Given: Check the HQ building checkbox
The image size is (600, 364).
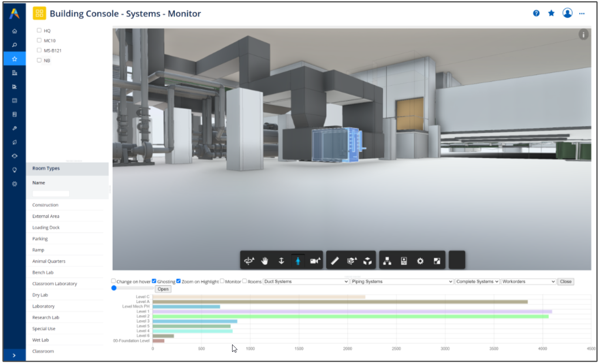Looking at the screenshot, I should tap(39, 30).
